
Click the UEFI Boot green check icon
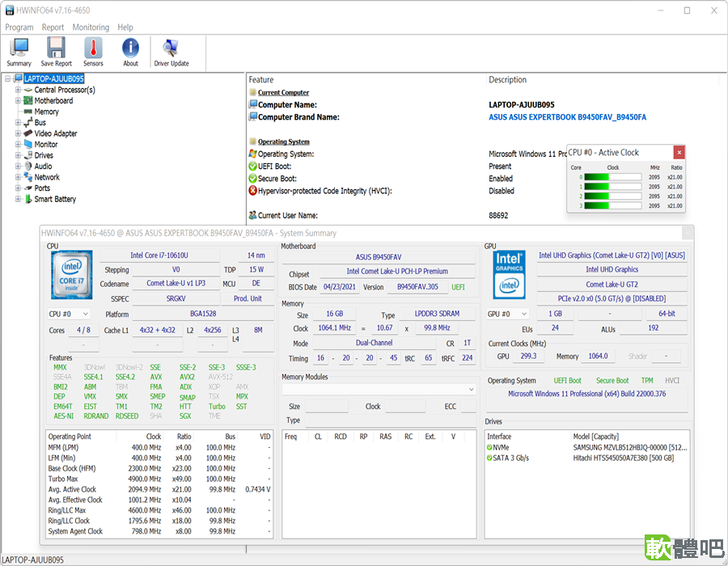click(252, 166)
